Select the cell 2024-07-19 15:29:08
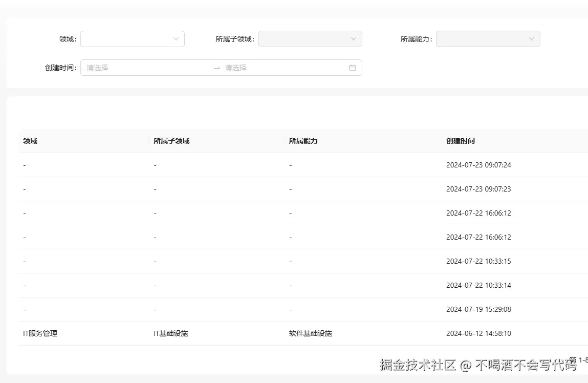Screen dimensions: 588x383 pos(478,309)
